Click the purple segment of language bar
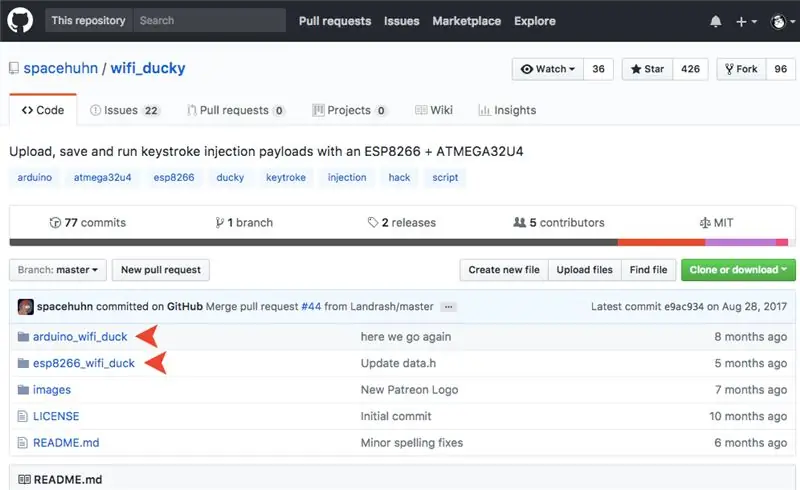This screenshot has width=800, height=490. click(741, 242)
